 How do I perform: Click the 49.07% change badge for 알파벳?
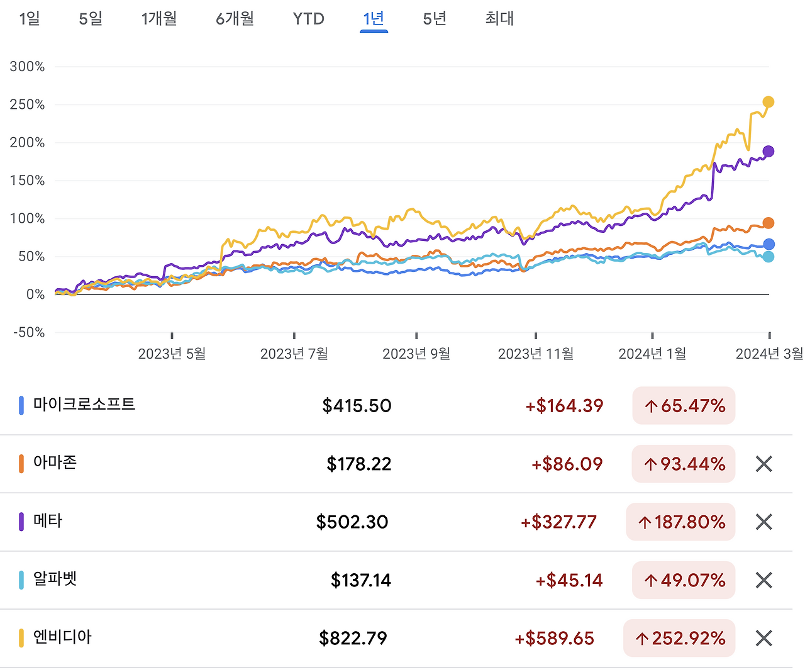coord(684,580)
